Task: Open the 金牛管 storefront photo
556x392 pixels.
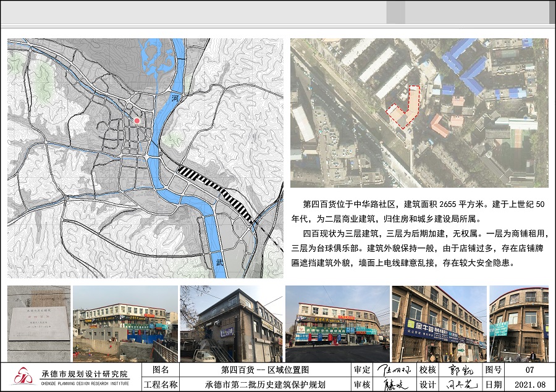Action: (439, 323)
